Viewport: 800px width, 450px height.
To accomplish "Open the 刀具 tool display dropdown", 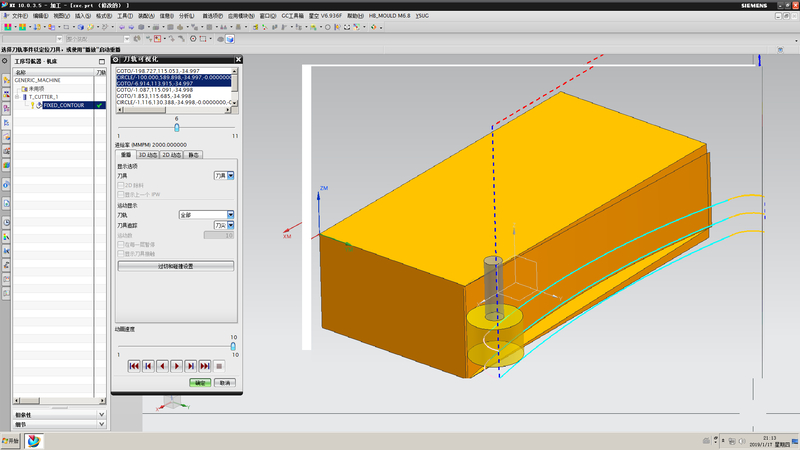I will [x=231, y=176].
